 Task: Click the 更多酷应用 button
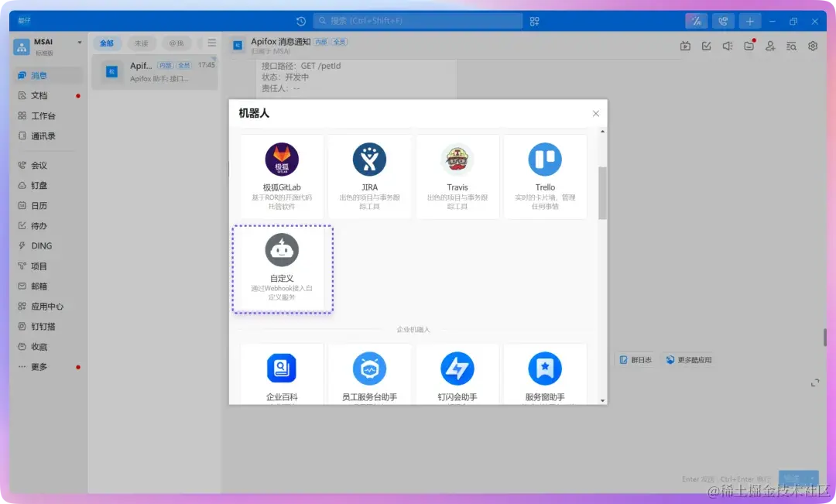[688, 360]
